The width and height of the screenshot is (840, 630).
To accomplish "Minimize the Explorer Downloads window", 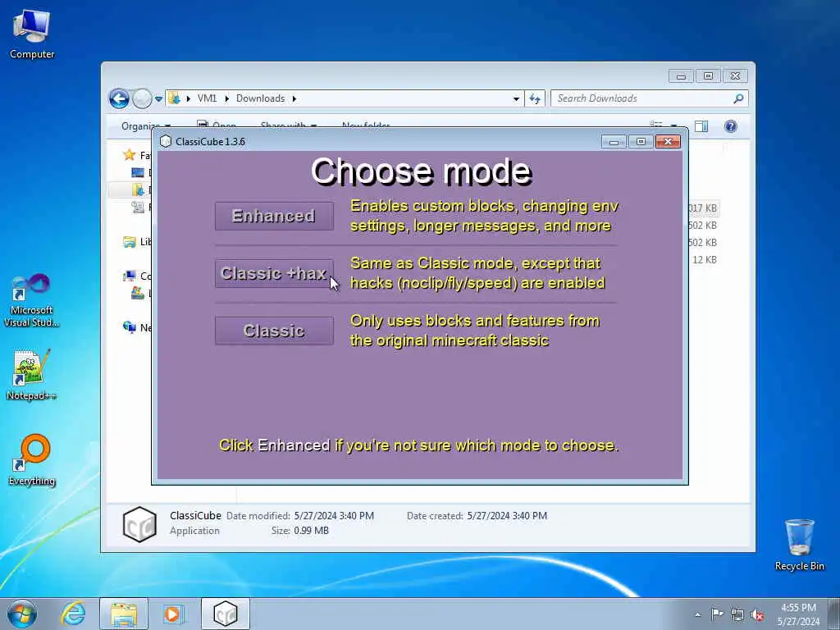I will click(681, 76).
